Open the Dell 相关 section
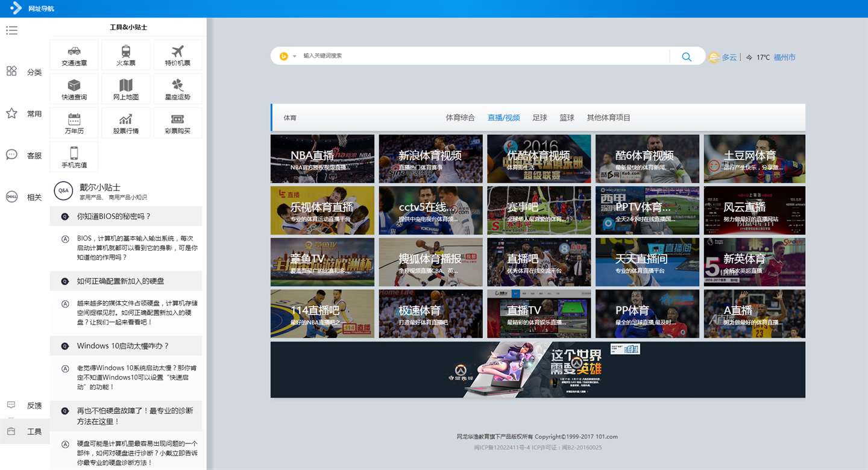Image resolution: width=868 pixels, height=470 pixels. 24,196
